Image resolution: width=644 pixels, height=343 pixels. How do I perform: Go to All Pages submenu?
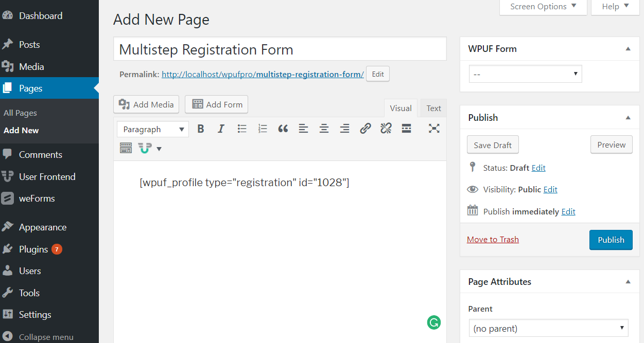pyautogui.click(x=20, y=113)
